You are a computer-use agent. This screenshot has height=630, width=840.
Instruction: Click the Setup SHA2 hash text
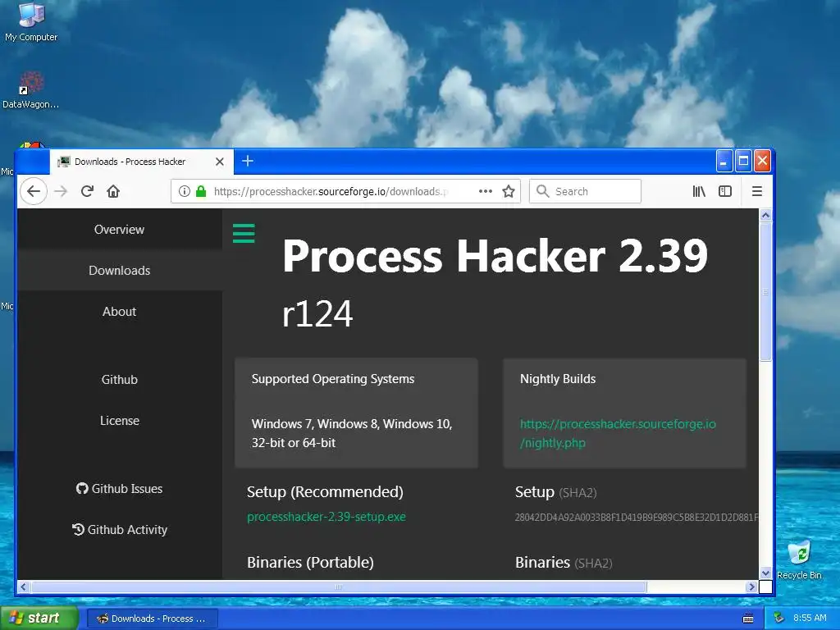(637, 518)
